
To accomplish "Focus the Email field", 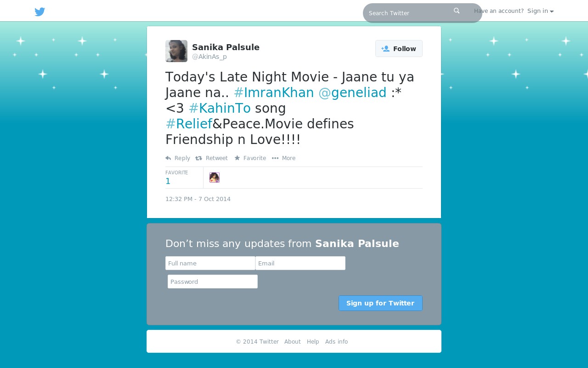I will click(x=300, y=263).
